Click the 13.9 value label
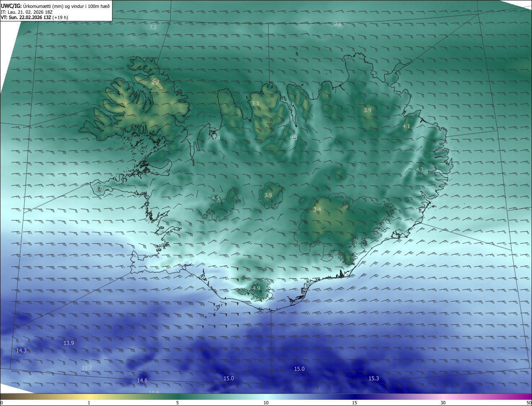Screen dimensions: 532x406 [69, 343]
